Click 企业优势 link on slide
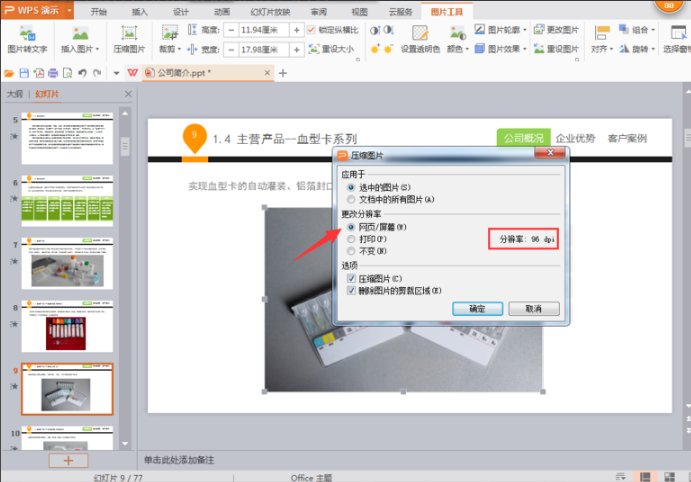 pos(575,138)
